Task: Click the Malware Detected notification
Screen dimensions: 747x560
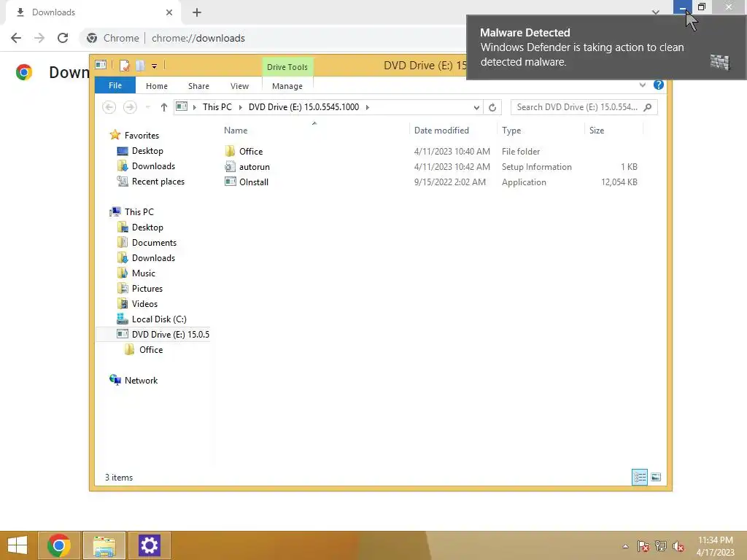Action: 606,47
